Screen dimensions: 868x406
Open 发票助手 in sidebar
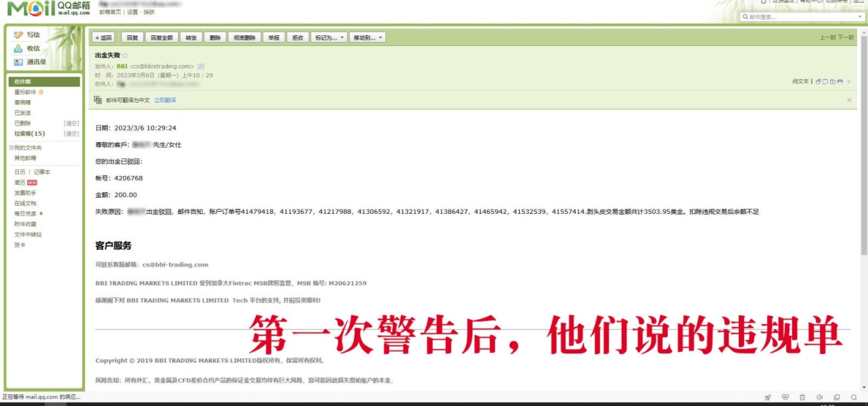click(x=25, y=193)
